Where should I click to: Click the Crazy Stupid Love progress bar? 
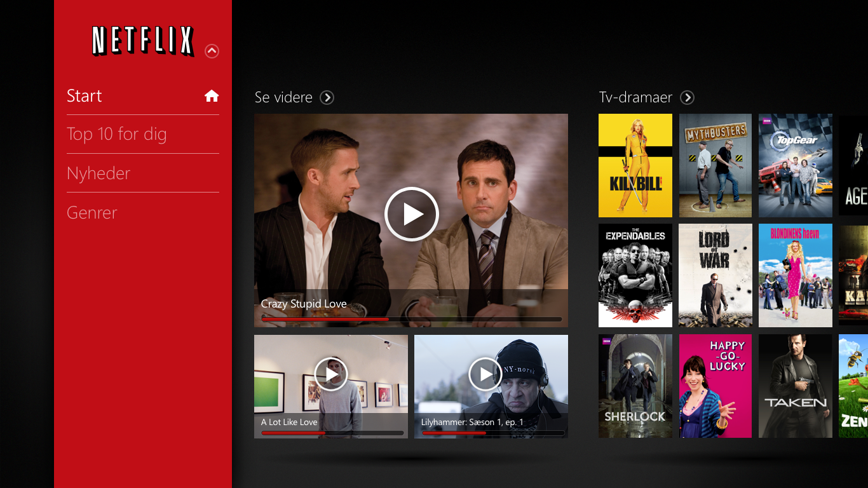coord(412,319)
